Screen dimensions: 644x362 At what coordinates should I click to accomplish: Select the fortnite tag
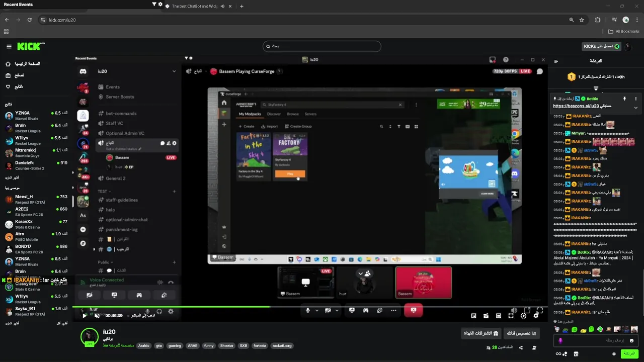click(260, 345)
